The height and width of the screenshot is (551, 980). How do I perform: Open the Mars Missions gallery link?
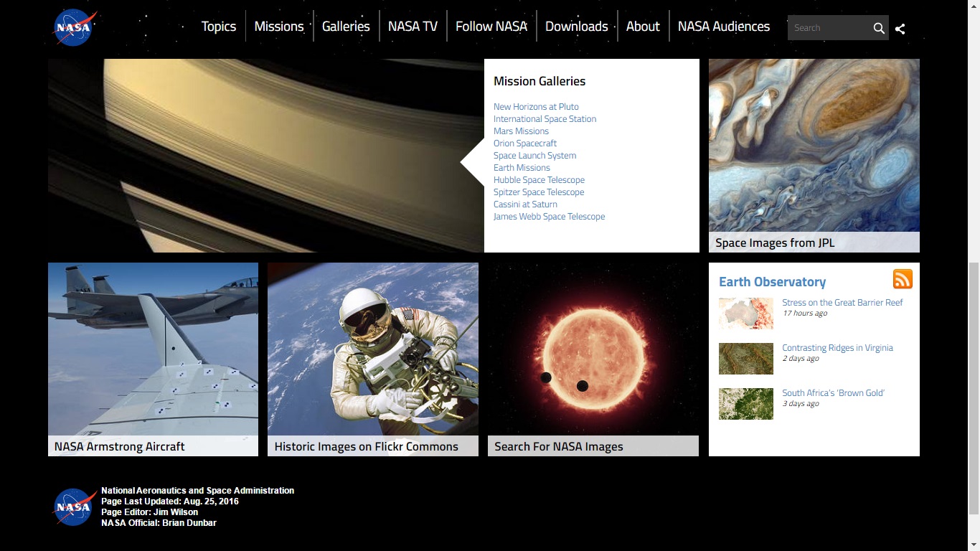521,131
